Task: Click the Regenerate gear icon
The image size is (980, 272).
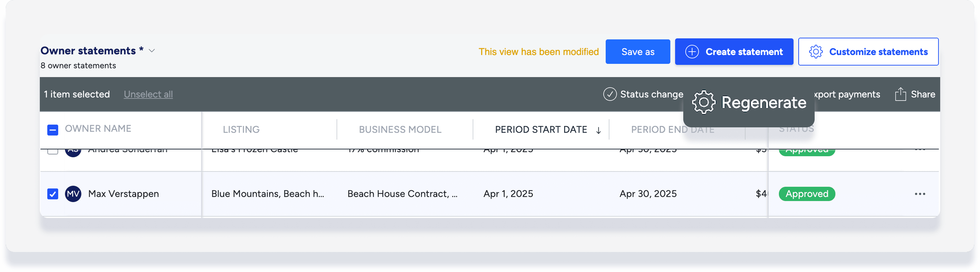Action: tap(703, 102)
